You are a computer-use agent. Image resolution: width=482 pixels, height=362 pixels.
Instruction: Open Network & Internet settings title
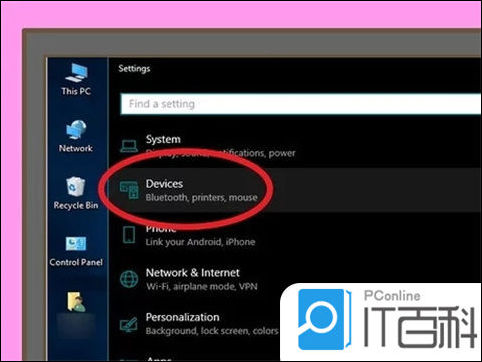pyautogui.click(x=193, y=273)
